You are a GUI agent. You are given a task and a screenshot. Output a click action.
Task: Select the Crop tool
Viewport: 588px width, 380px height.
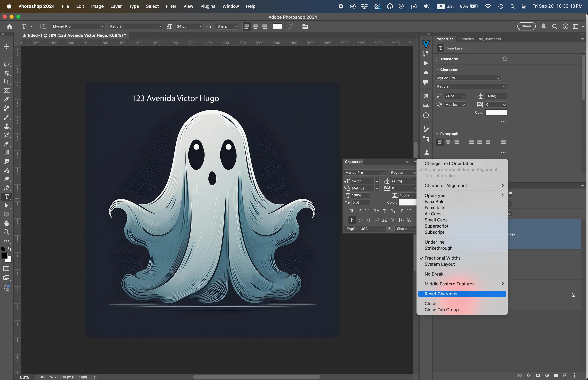pos(7,82)
